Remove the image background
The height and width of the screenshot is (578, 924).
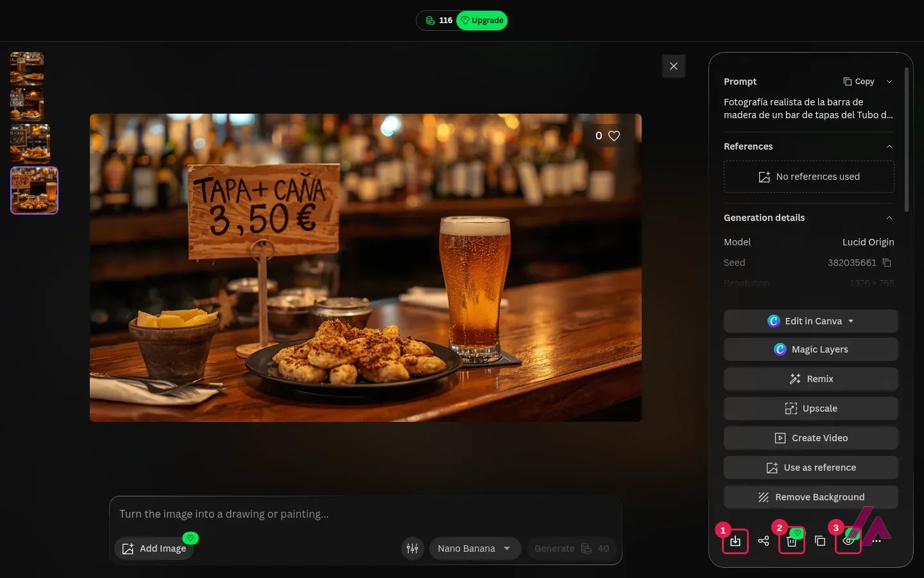(811, 497)
